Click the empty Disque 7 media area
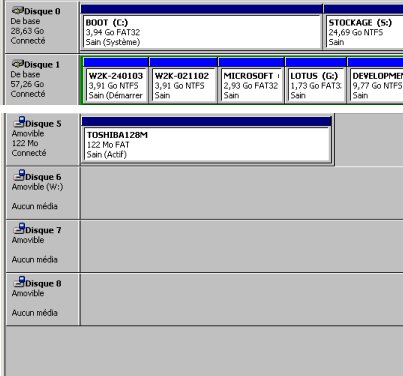Viewport: 403px width, 376px height. [242, 246]
